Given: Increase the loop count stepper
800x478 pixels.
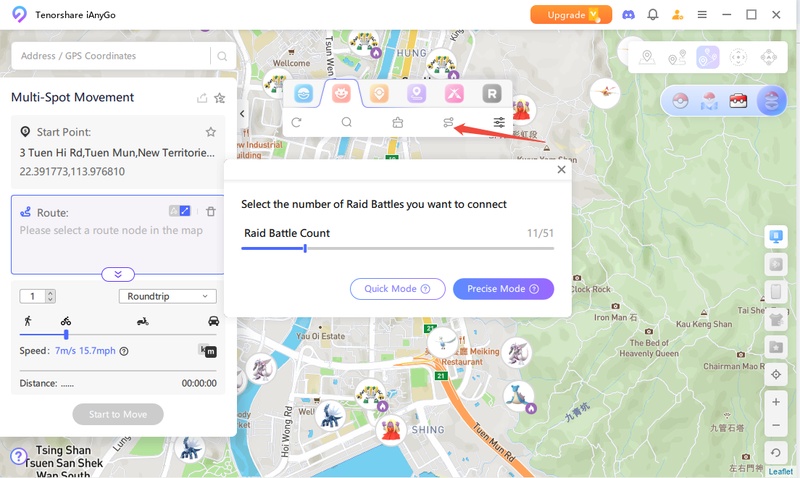Looking at the screenshot, I should click(x=50, y=293).
